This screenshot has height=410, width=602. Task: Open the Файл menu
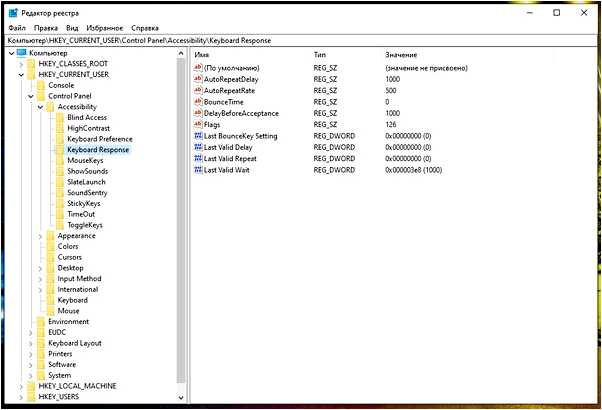tap(16, 28)
